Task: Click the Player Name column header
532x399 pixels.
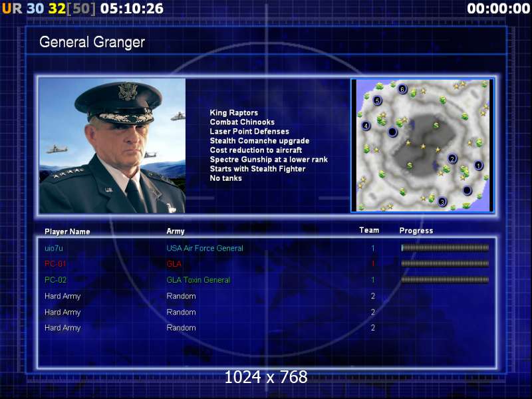Action: pyautogui.click(x=67, y=231)
